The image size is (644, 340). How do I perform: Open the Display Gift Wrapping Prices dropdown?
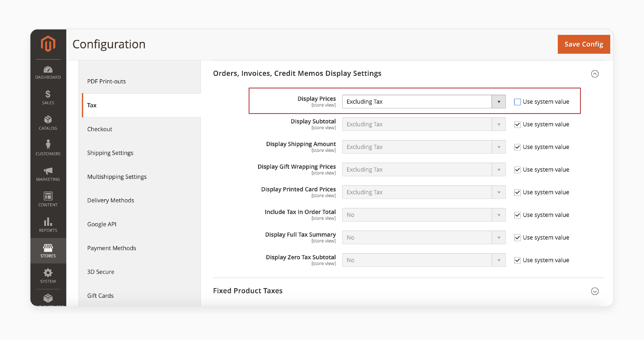(424, 170)
